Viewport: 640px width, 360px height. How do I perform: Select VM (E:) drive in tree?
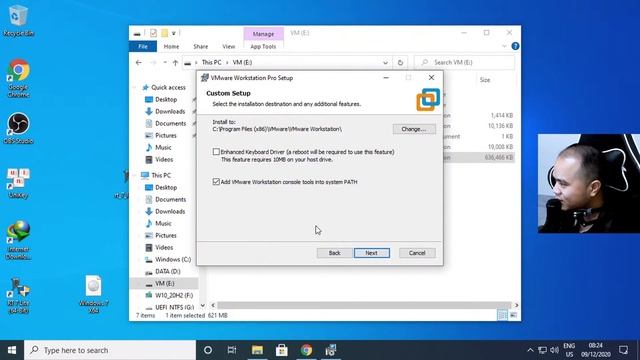coord(164,283)
